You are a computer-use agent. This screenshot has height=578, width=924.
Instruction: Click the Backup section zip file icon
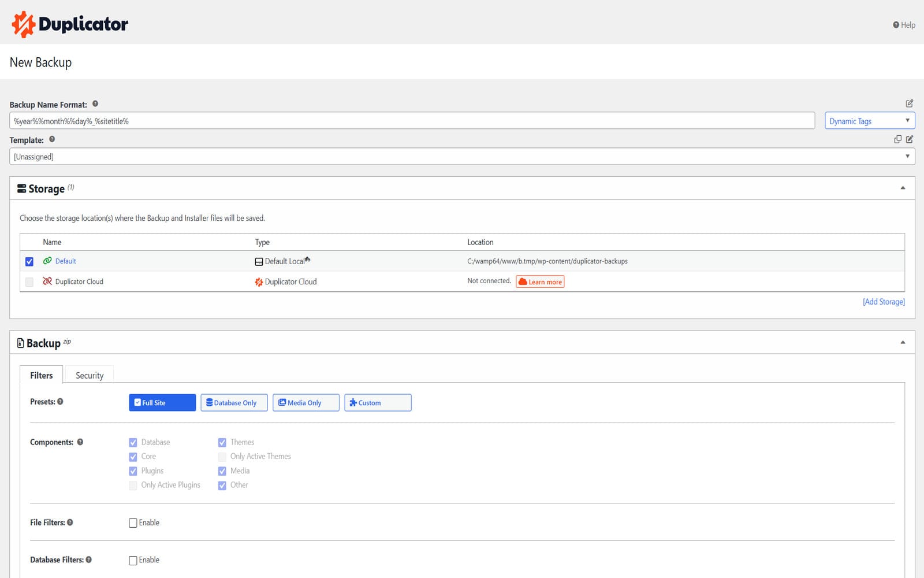(x=21, y=343)
